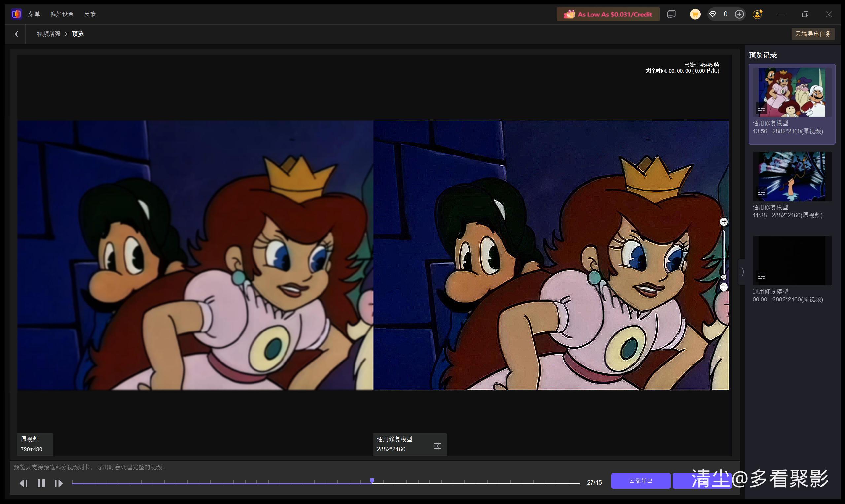Viewport: 845px width, 504px height.
Task: Close the application window
Action: point(829,14)
